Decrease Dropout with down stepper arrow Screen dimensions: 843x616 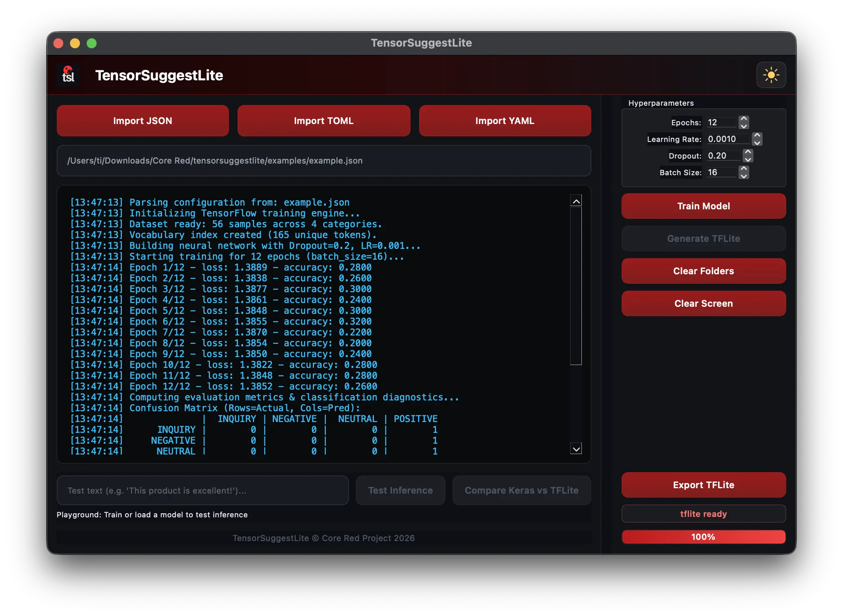(x=748, y=159)
